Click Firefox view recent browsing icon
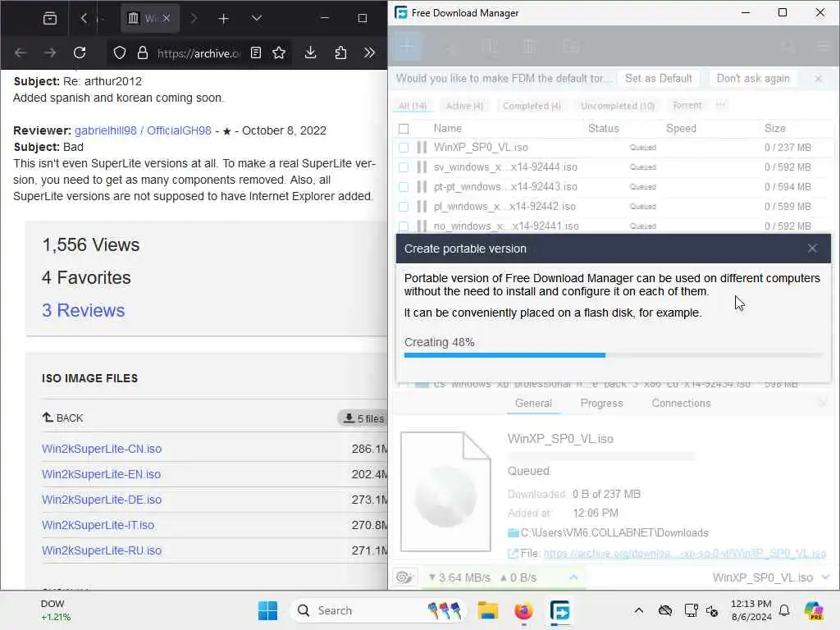 (50, 18)
